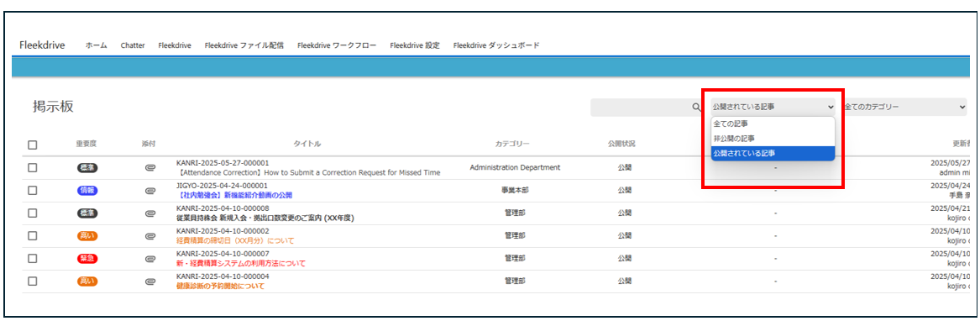The image size is (980, 321).
Task: Choose highlighted 公開されている記事 option in list
Action: [773, 153]
